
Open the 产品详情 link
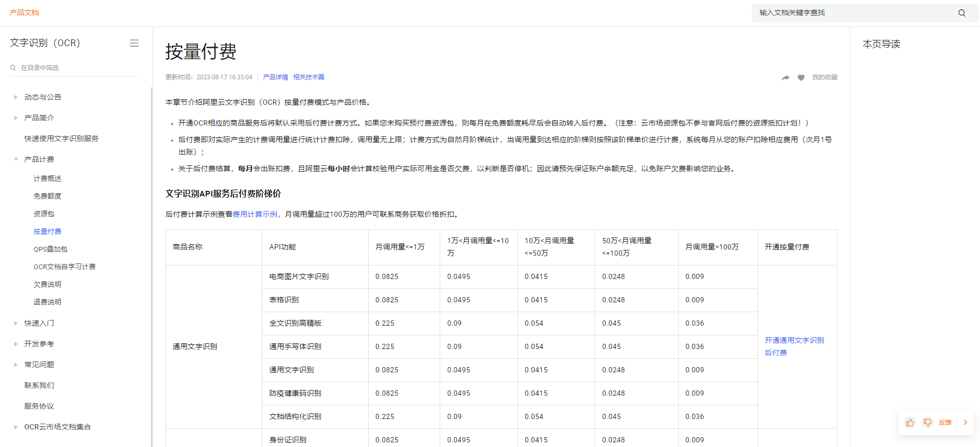coord(275,77)
